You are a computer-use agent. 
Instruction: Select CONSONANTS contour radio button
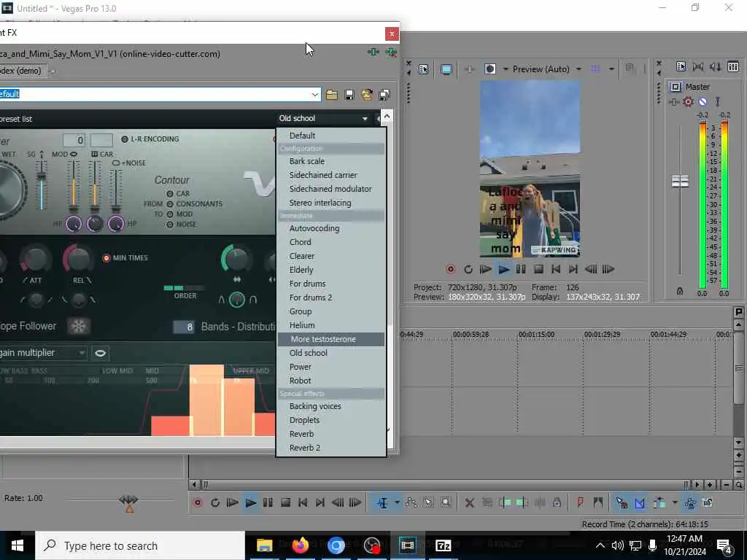click(x=170, y=204)
